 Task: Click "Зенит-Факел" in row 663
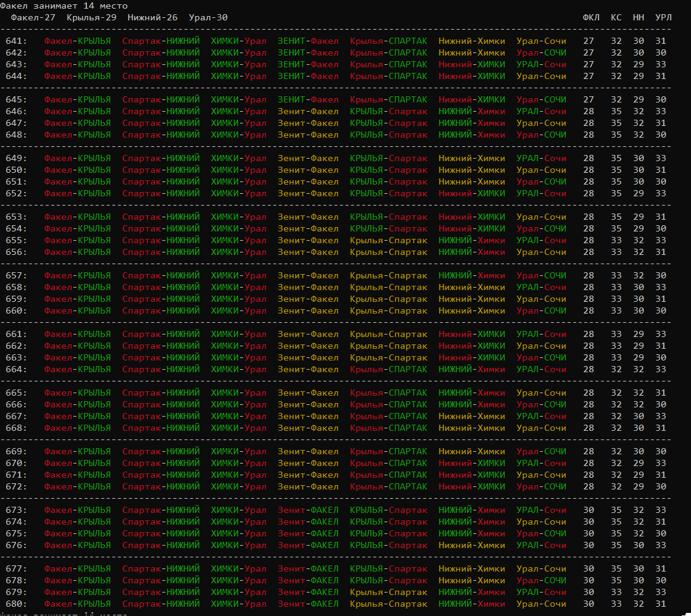click(308, 357)
